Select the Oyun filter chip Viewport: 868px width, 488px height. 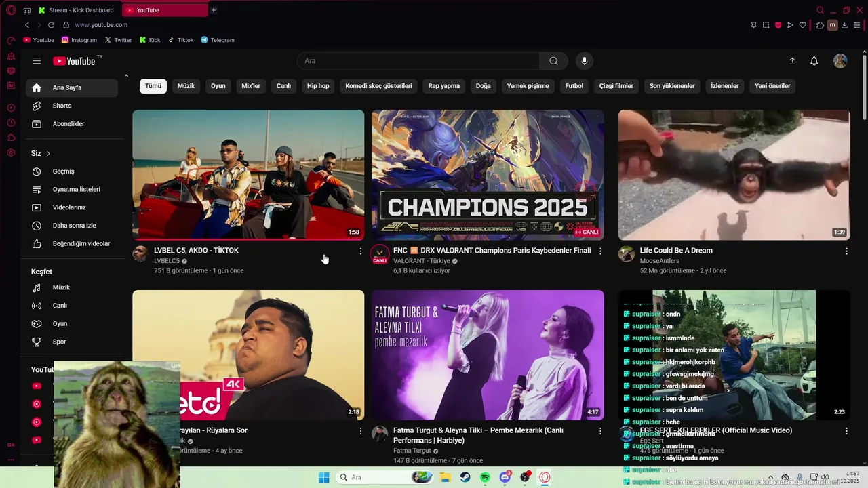(x=218, y=86)
